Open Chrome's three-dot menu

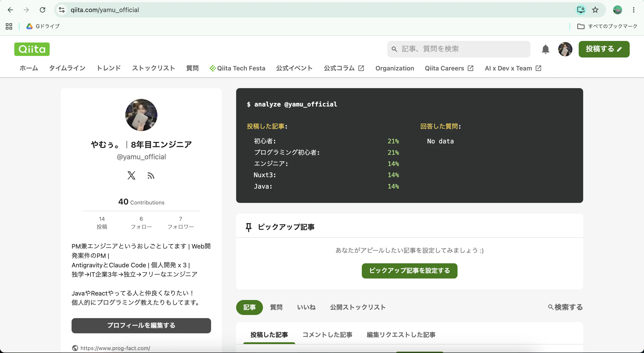pyautogui.click(x=633, y=10)
